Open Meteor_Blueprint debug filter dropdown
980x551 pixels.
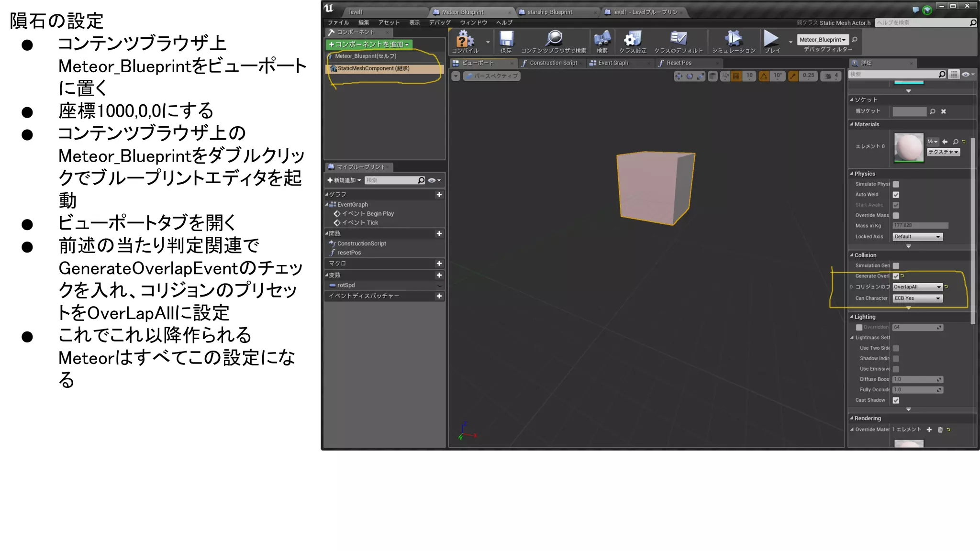click(822, 40)
